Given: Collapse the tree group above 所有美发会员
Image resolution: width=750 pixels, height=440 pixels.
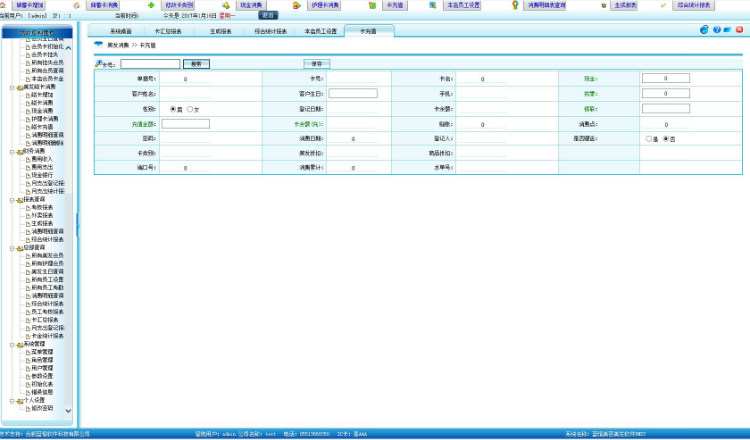Looking at the screenshot, I should tap(12, 248).
